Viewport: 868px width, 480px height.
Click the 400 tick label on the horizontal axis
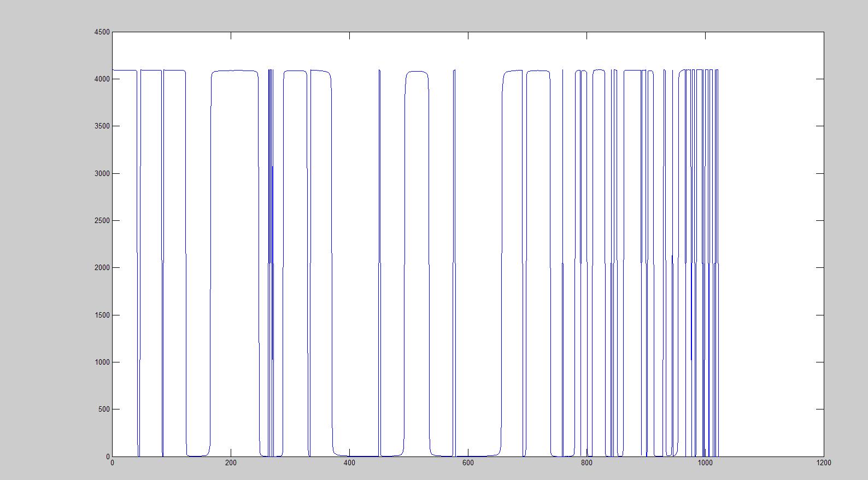[349, 463]
